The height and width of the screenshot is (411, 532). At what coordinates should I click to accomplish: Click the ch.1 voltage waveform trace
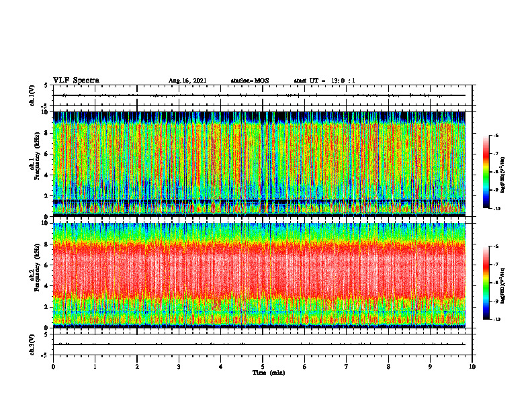pyautogui.click(x=259, y=95)
